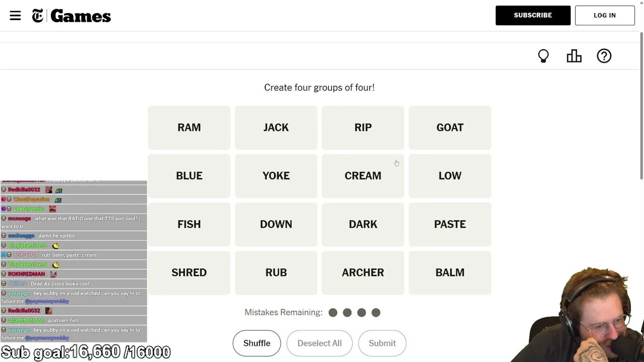
Task: Click the NYT Games logo
Action: coord(71,16)
